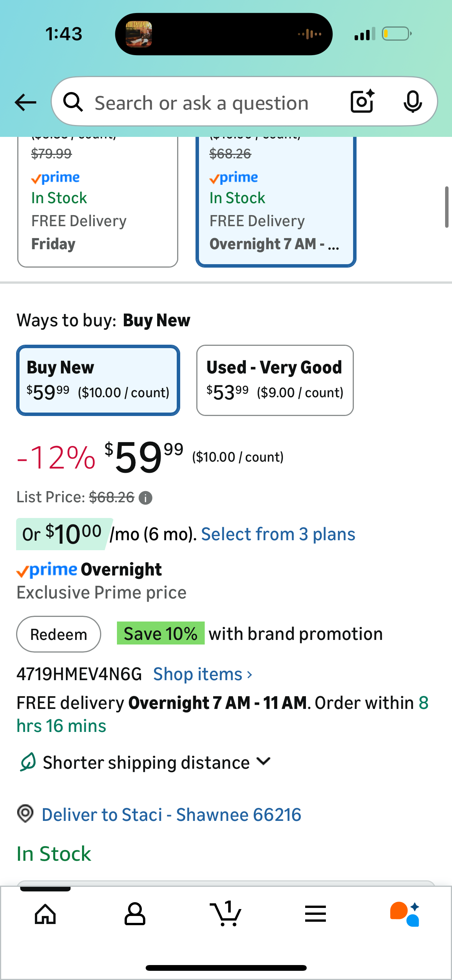The image size is (452, 980).
Task: Open the shopping cart icon
Action: (x=225, y=914)
